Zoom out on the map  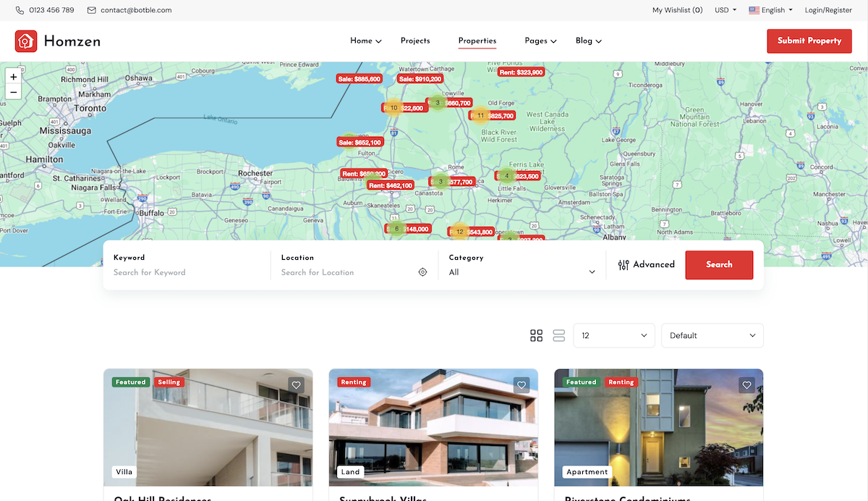(13, 92)
